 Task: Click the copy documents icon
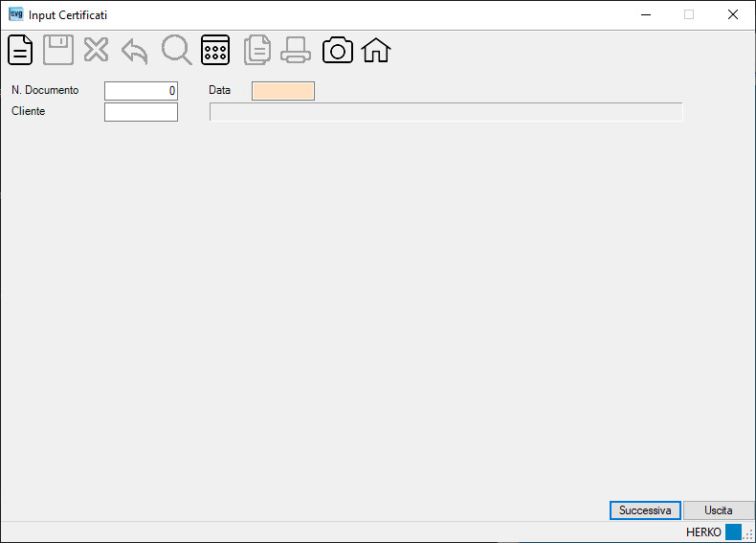(257, 50)
